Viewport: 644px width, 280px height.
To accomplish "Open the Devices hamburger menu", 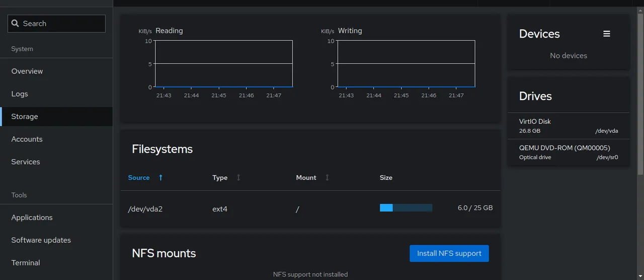I will (x=607, y=34).
